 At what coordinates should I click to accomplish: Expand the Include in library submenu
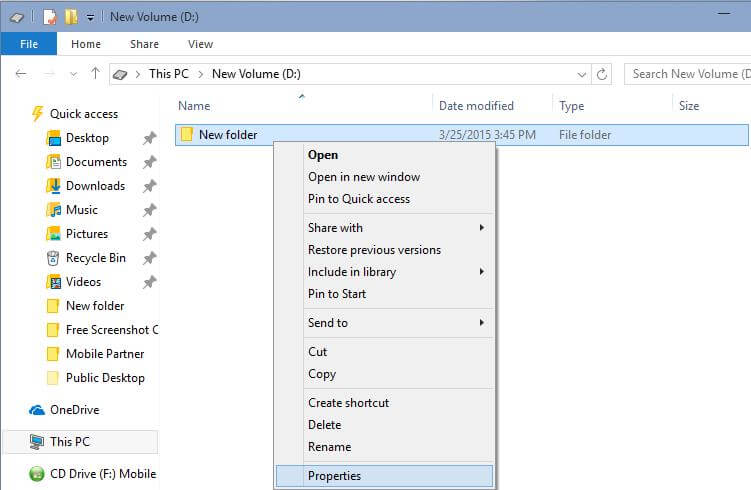[x=385, y=272]
